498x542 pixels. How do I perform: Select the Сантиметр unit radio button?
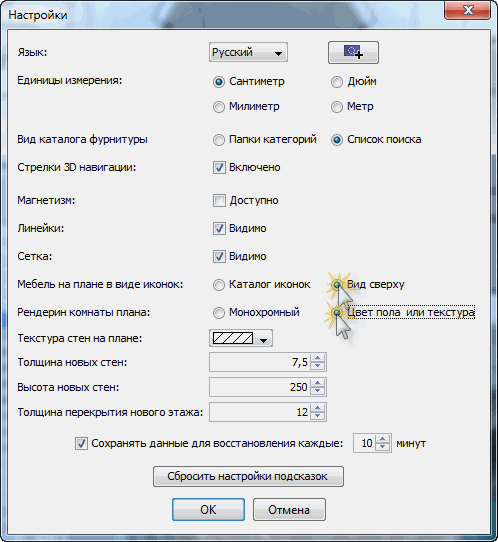[x=219, y=82]
